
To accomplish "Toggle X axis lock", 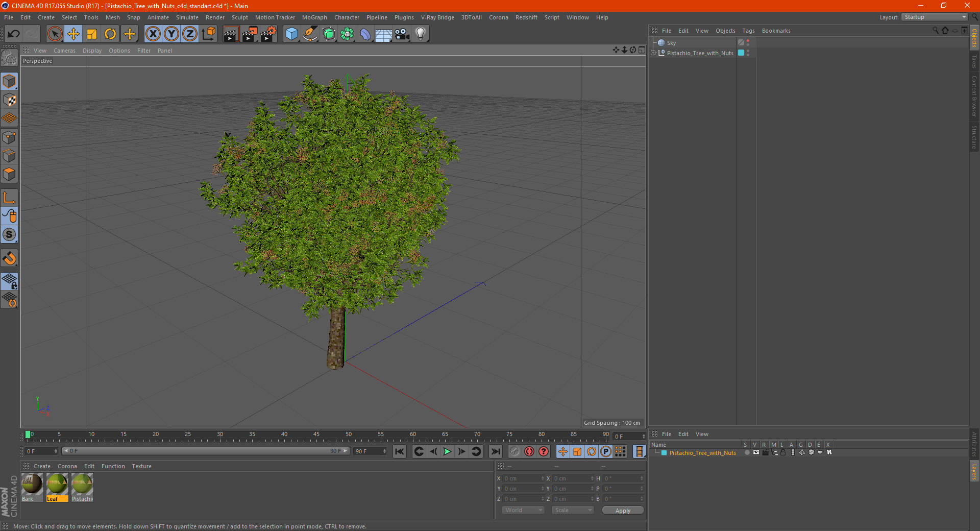I will coord(153,34).
